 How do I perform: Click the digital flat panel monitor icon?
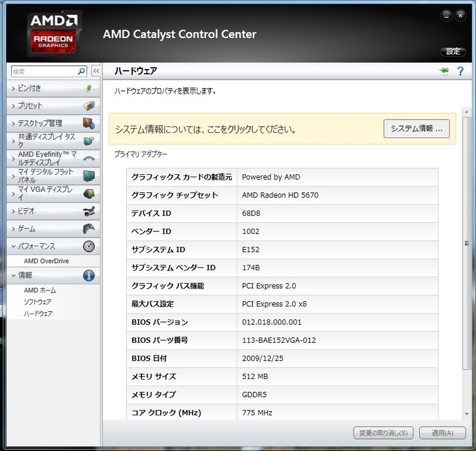(89, 176)
